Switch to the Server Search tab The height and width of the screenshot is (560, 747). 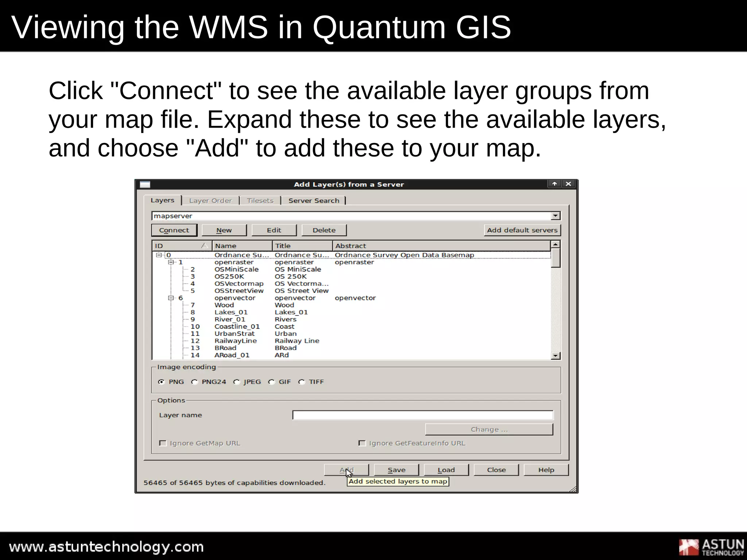point(314,201)
